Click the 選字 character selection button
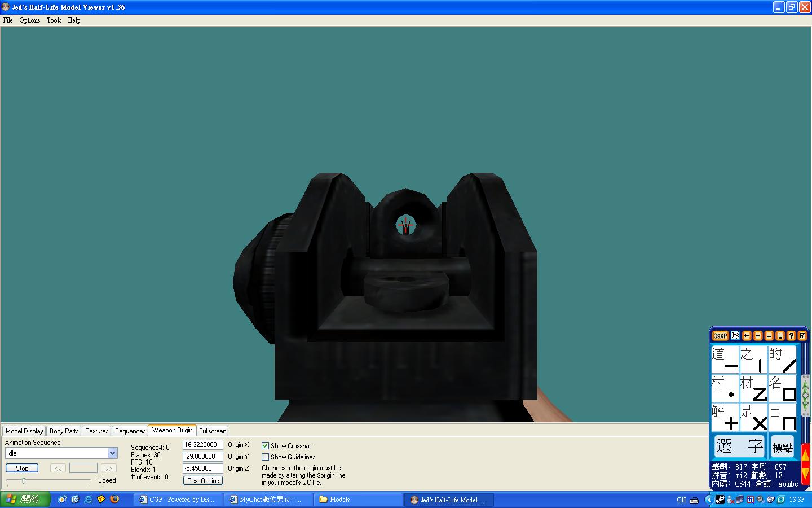Screen dimensions: 812x508 [739, 447]
